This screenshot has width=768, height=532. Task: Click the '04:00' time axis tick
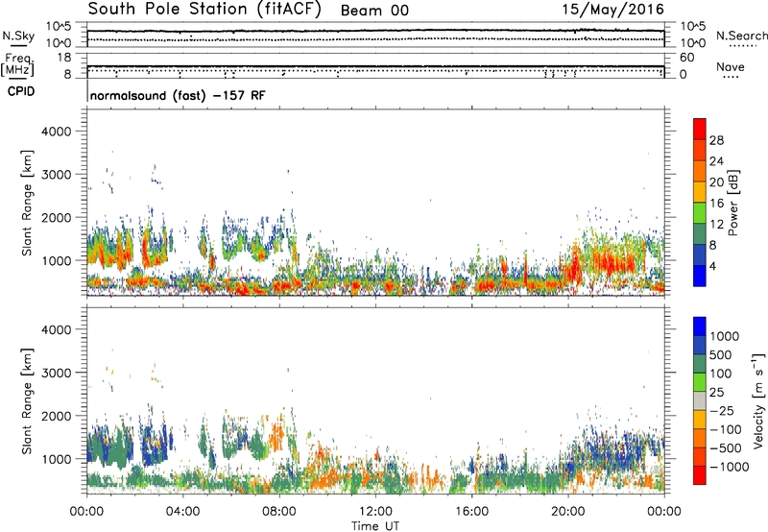[182, 512]
